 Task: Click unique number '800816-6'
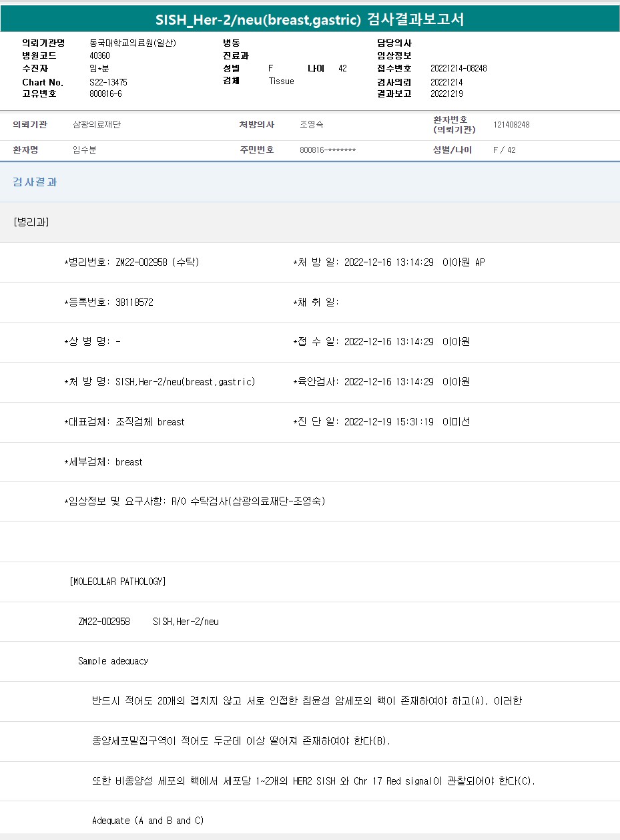pos(105,93)
